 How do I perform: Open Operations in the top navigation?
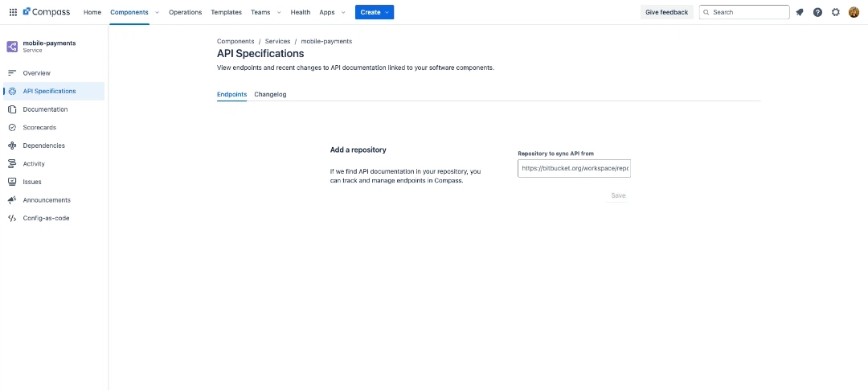[185, 12]
